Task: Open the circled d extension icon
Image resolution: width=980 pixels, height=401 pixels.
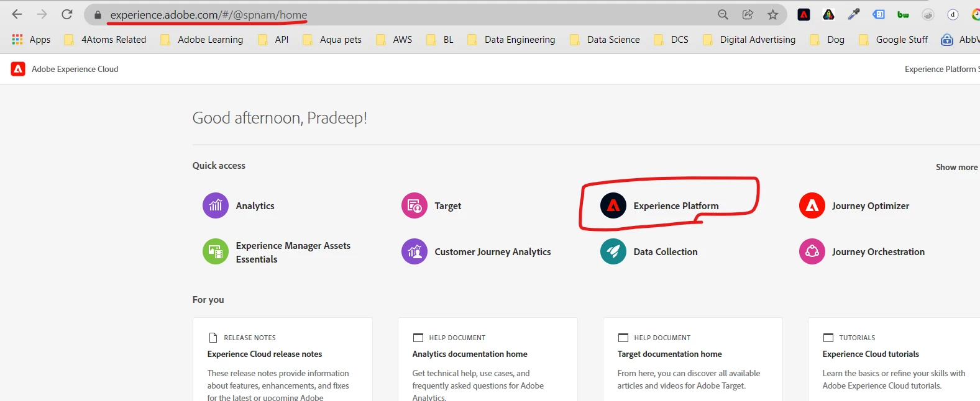Action: pyautogui.click(x=953, y=15)
